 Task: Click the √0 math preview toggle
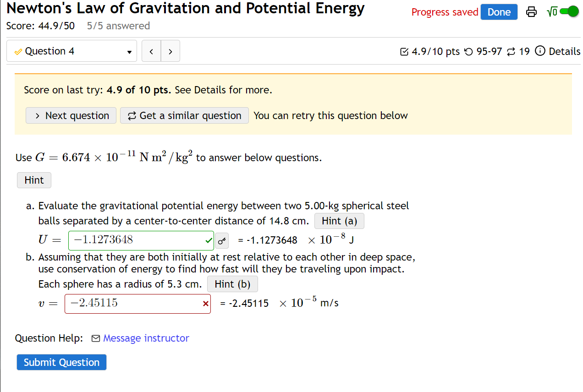pos(552,11)
